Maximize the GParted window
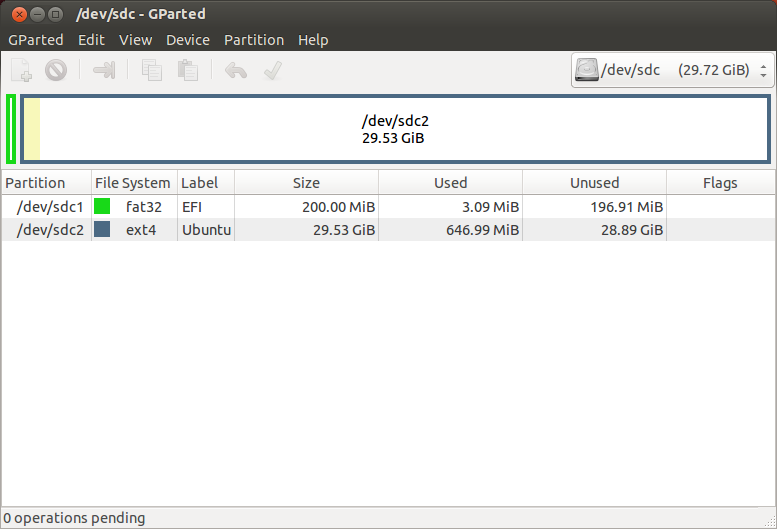 (56, 14)
